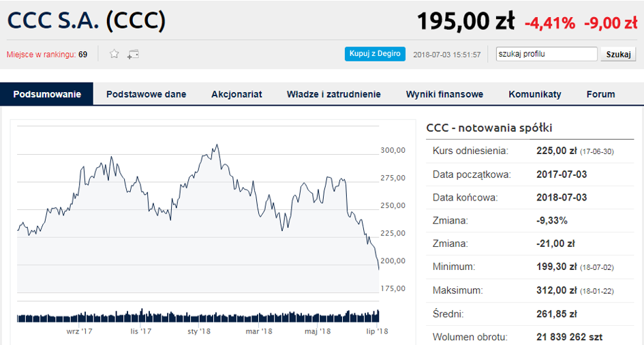Open the Forum tab
The height and width of the screenshot is (345, 644).
(600, 94)
